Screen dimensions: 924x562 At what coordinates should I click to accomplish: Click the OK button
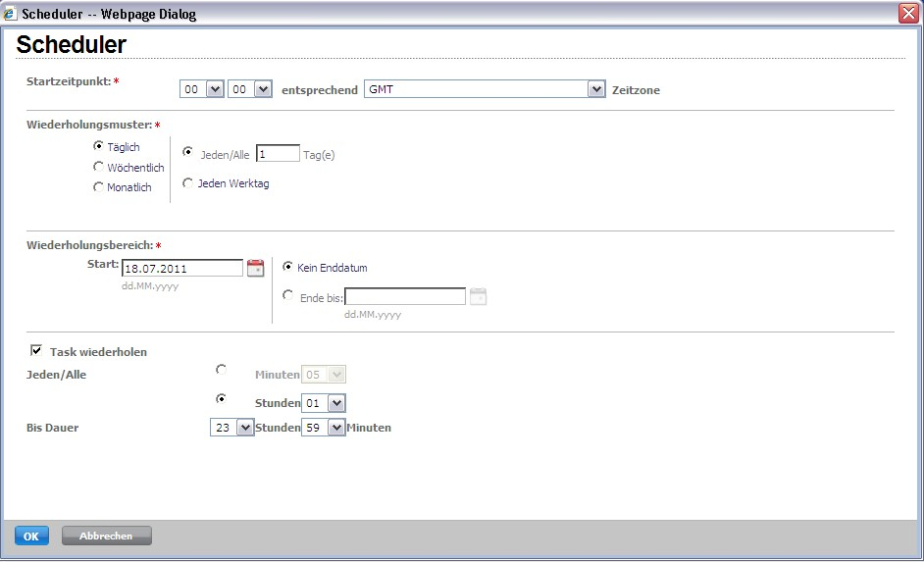coord(31,536)
